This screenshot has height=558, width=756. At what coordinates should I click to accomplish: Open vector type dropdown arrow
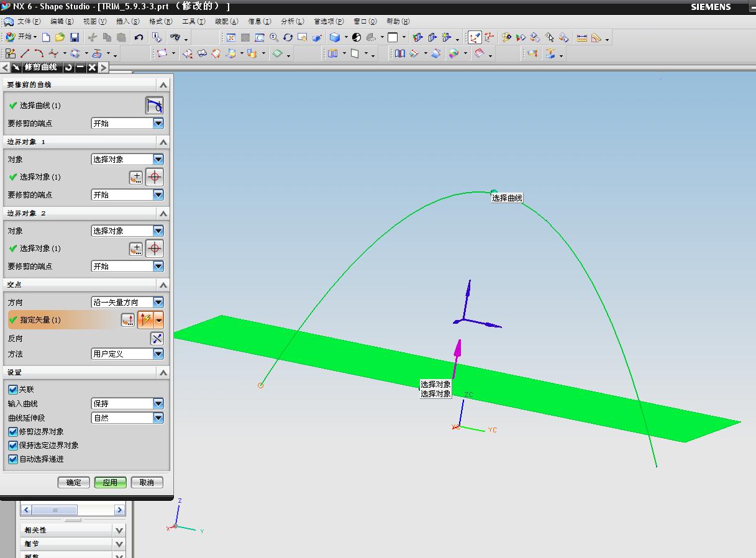(x=159, y=320)
